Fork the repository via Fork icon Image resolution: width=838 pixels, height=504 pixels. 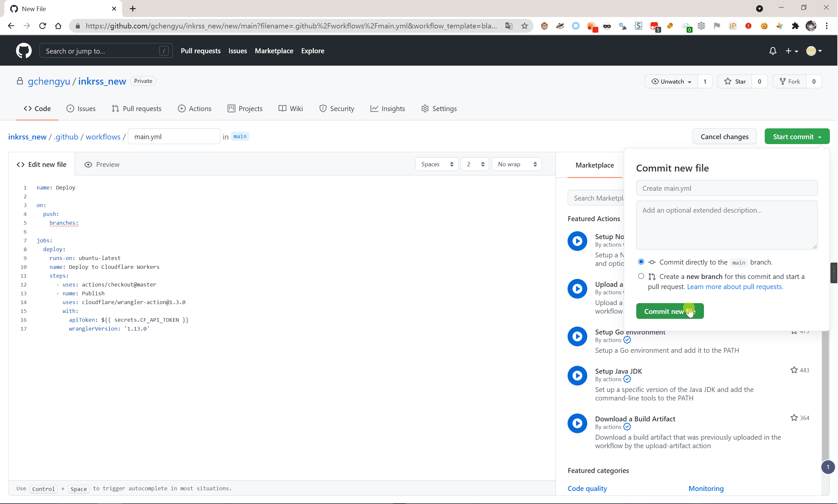click(x=790, y=82)
